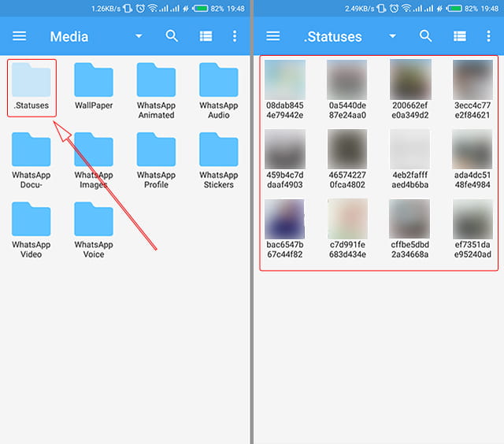
Task: Open file ef7351da e95240ad thumbnail
Action: click(x=472, y=219)
